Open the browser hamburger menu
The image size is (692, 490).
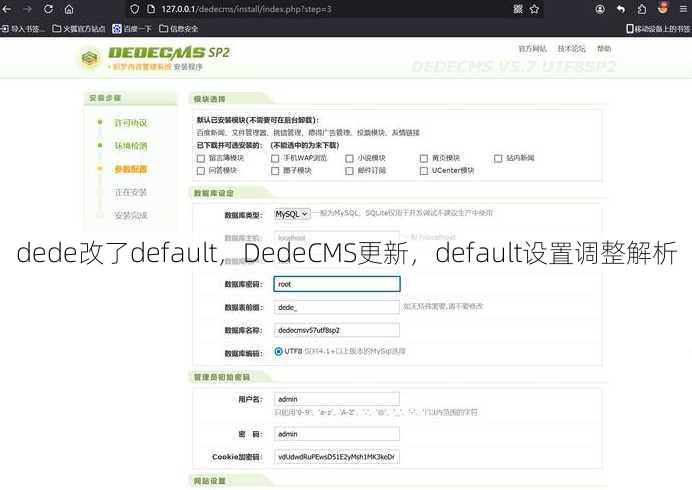coord(683,9)
